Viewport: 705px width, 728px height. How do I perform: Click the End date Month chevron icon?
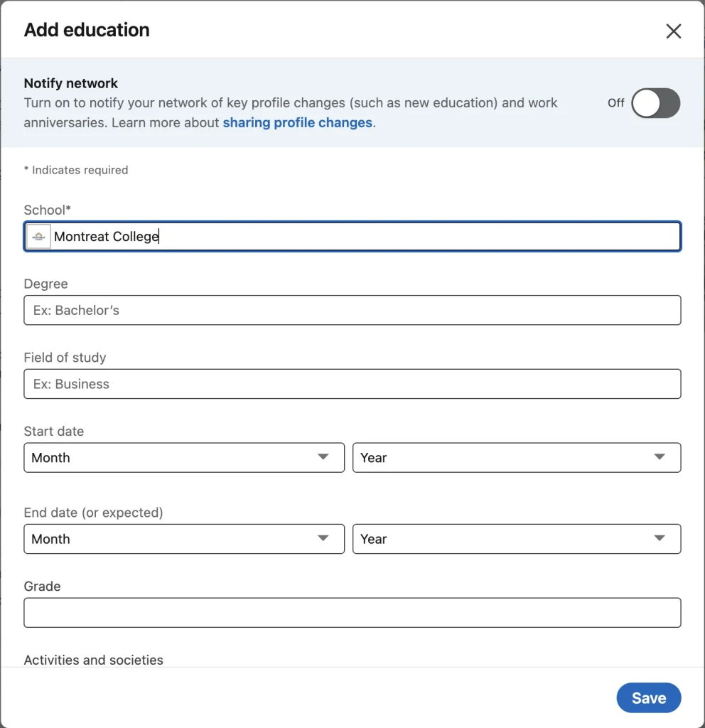(324, 539)
